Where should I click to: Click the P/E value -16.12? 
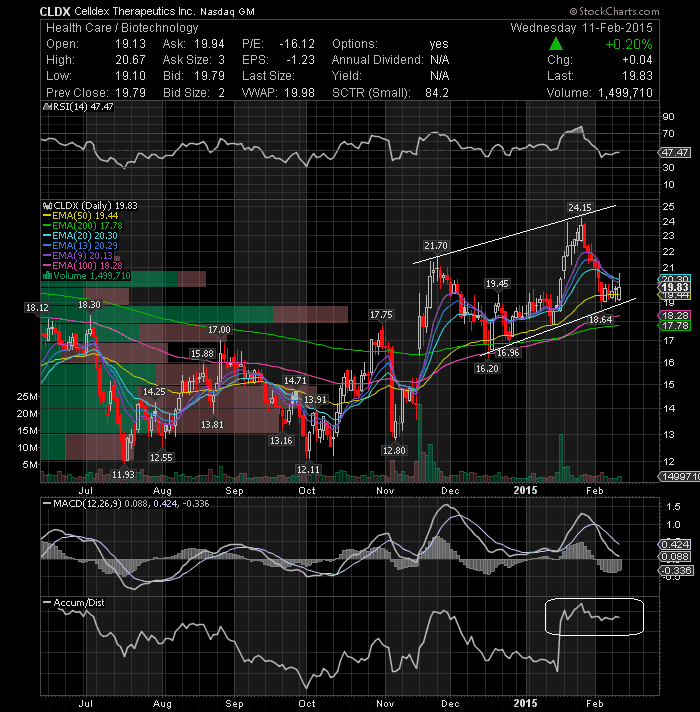(297, 44)
